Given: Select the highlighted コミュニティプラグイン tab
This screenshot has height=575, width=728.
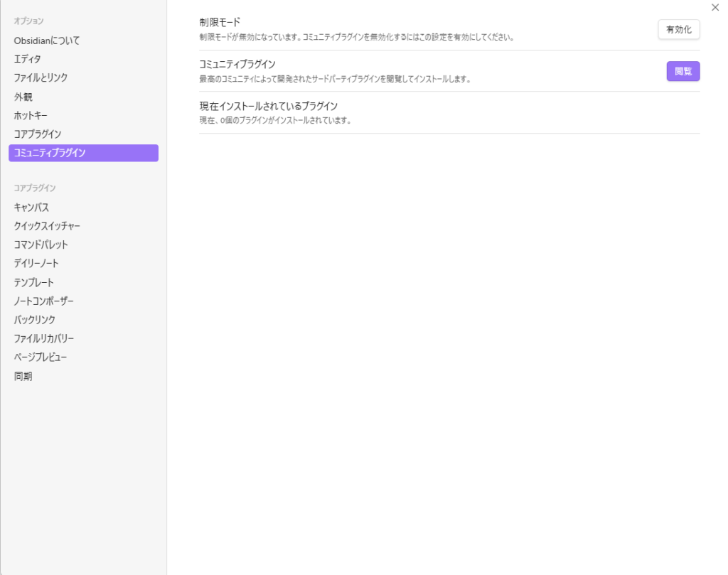Looking at the screenshot, I should 83,153.
